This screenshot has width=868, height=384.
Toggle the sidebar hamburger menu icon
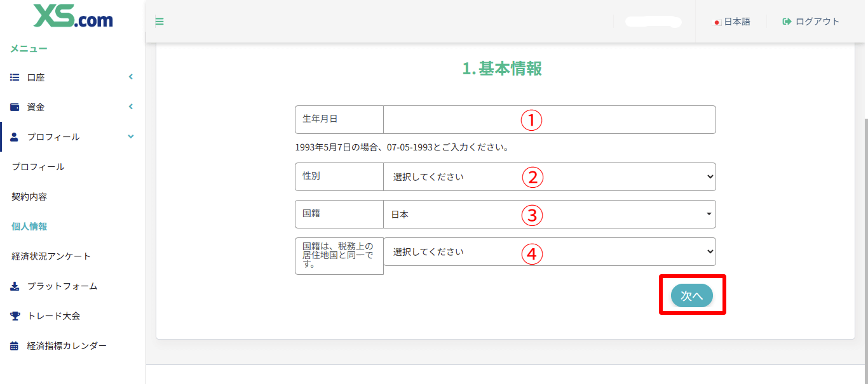tap(159, 21)
